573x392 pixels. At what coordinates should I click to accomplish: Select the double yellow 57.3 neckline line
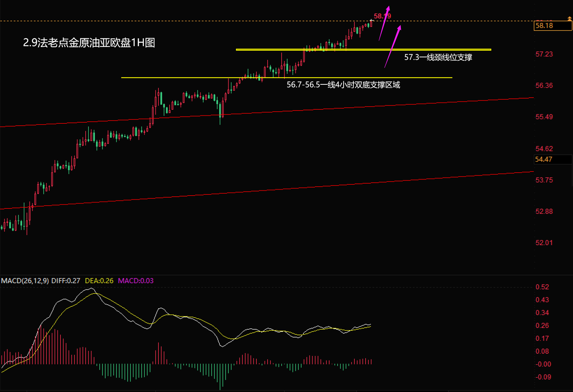coord(430,50)
